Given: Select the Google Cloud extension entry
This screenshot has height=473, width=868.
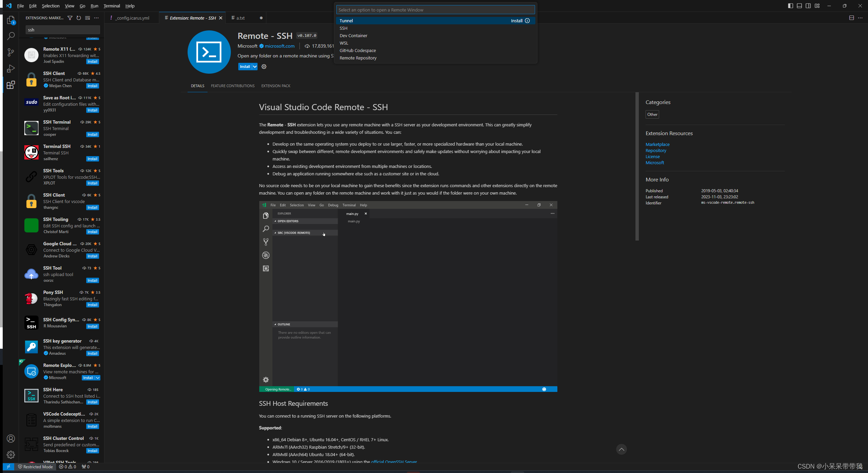Looking at the screenshot, I should [62, 250].
